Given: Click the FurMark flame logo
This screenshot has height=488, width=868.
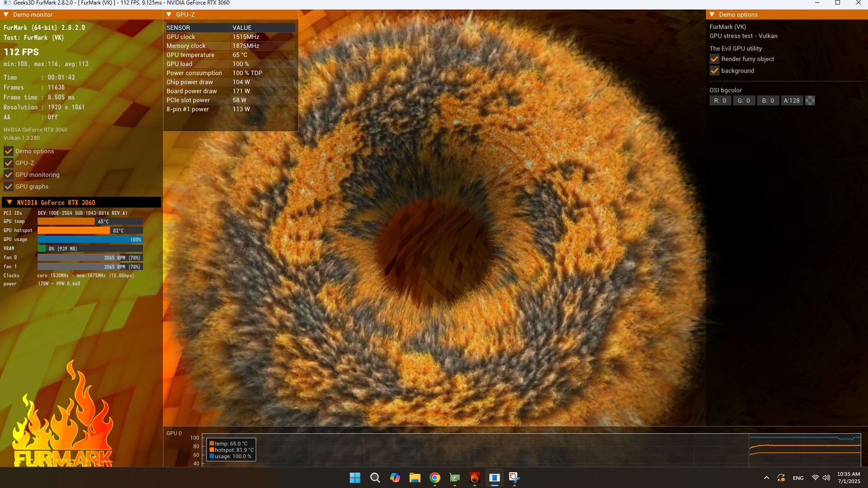Looking at the screenshot, I should [x=62, y=414].
